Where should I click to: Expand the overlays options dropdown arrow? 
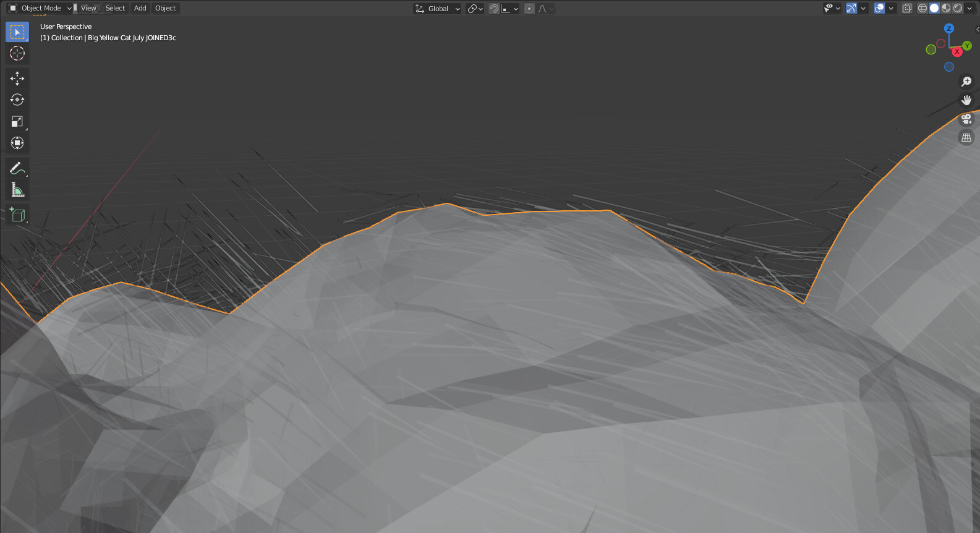pyautogui.click(x=891, y=8)
